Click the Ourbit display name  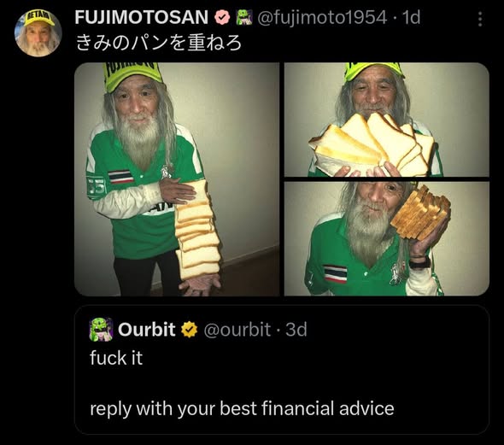pos(147,330)
